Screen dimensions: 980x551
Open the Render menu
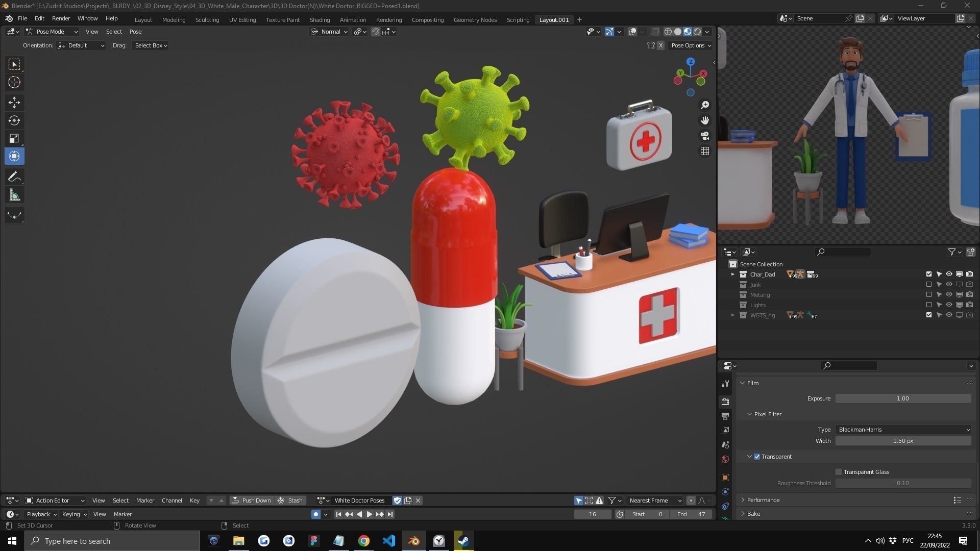pos(61,18)
